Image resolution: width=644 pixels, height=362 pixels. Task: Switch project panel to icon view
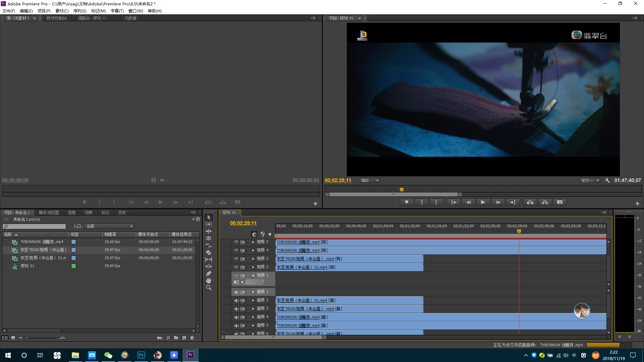(13, 338)
